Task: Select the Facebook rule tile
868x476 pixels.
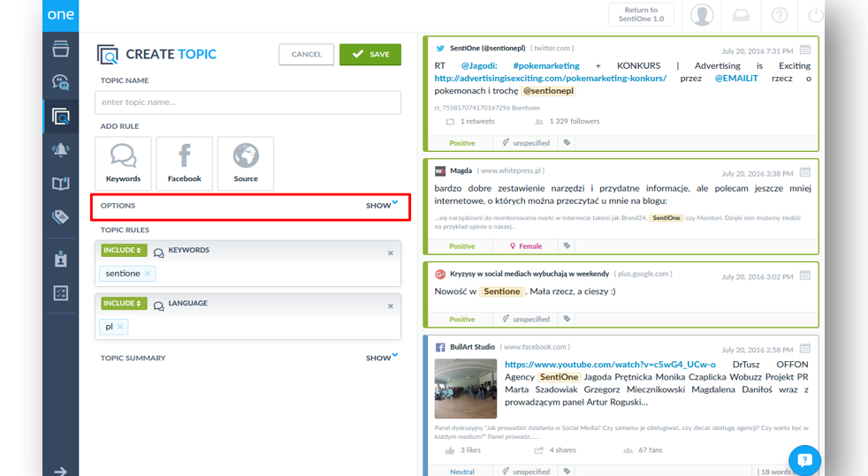Action: 184,163
